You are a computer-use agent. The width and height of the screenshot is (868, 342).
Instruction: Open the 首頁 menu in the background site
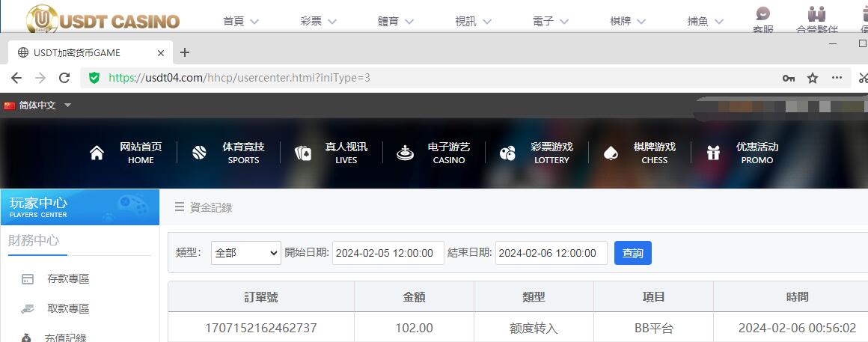click(x=241, y=22)
